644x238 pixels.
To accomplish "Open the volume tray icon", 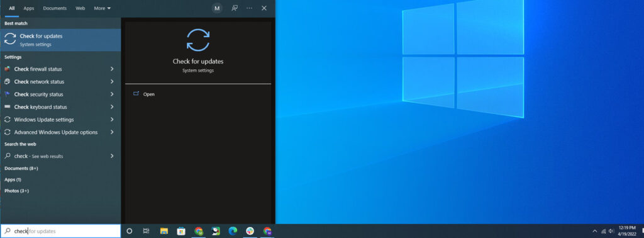I will coord(611,231).
